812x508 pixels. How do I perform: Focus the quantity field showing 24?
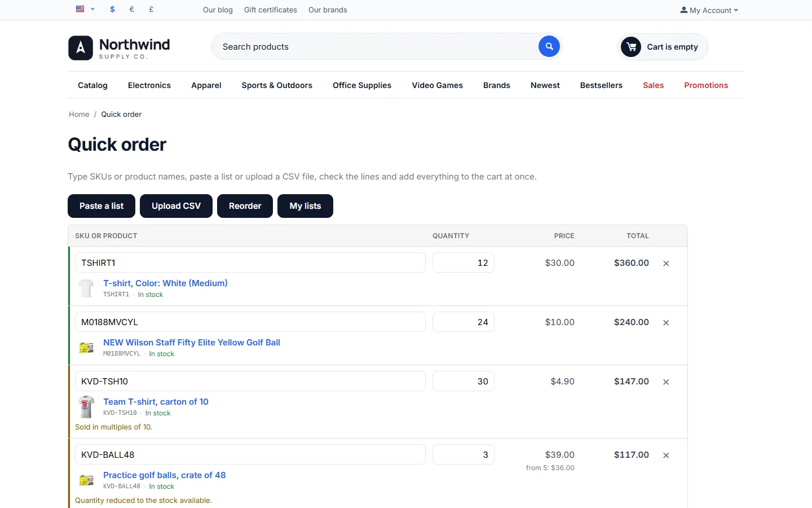(464, 322)
